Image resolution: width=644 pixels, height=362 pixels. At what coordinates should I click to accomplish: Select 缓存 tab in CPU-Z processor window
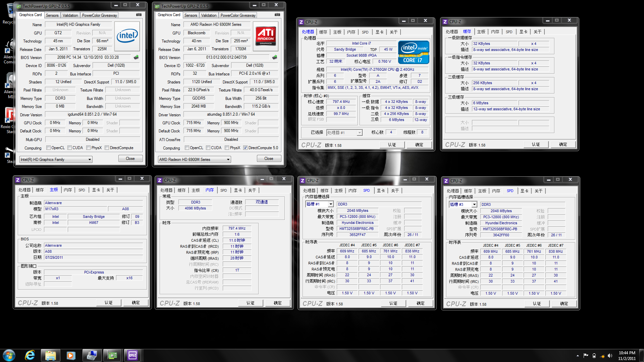click(323, 32)
